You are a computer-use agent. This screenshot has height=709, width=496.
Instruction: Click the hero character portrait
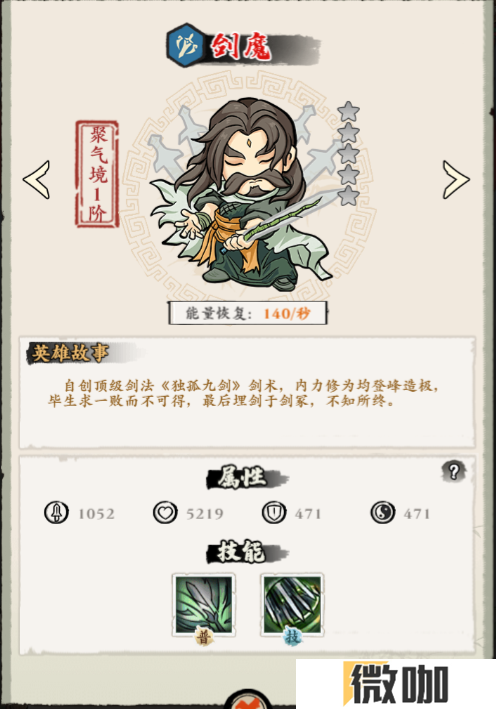coord(246,194)
